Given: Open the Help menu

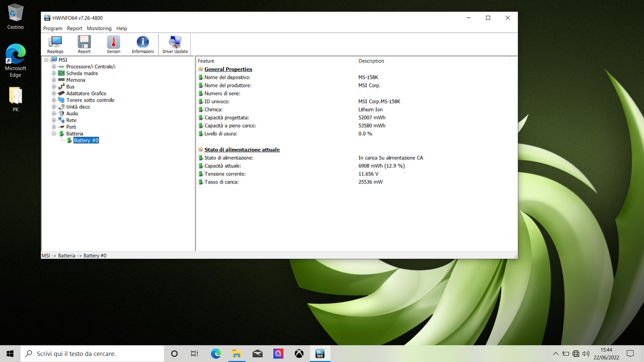Looking at the screenshot, I should coord(121,28).
